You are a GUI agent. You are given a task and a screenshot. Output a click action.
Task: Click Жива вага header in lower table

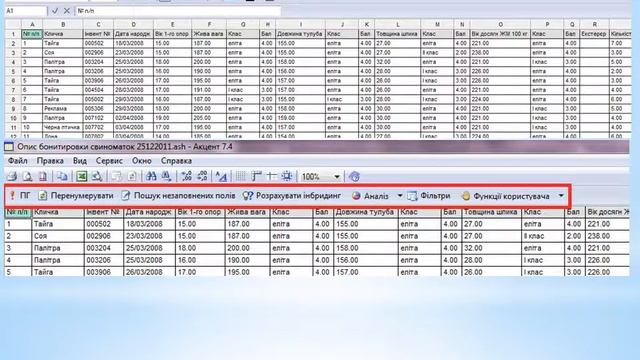point(247,212)
